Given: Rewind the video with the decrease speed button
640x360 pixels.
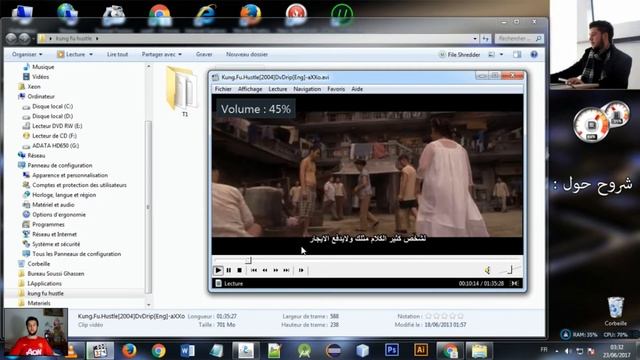Looking at the screenshot, I should [x=265, y=270].
